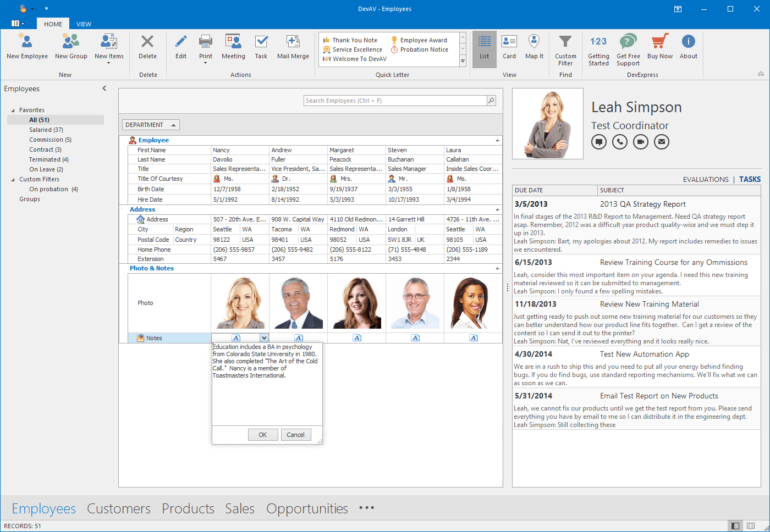
Task: Switch to the VIEW ribbon tab
Action: [x=84, y=24]
